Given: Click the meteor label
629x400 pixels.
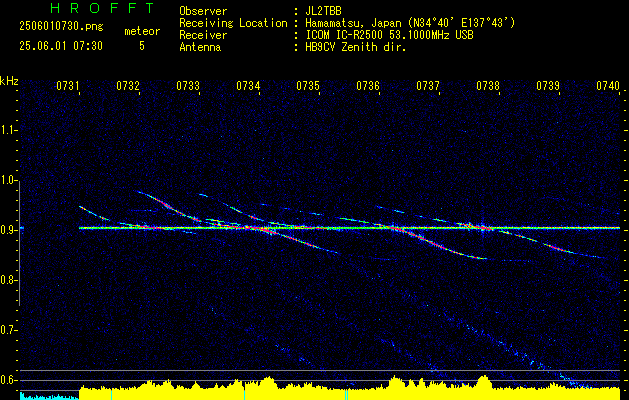Looking at the screenshot, I should click(142, 31).
